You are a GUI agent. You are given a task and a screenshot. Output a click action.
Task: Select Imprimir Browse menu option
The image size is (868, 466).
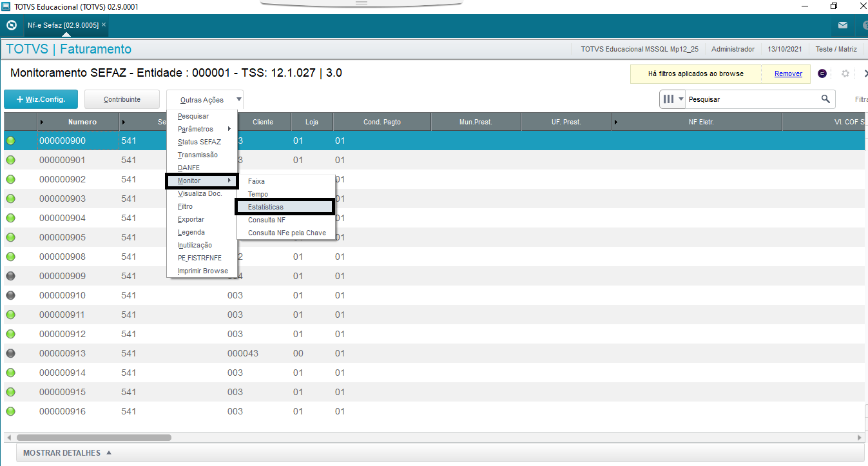[x=202, y=271]
